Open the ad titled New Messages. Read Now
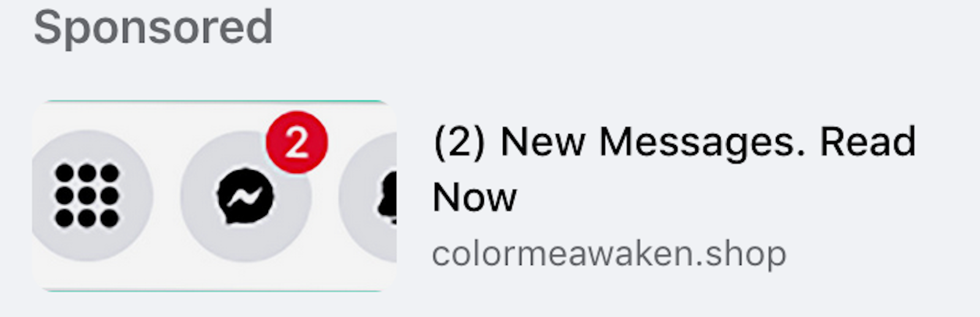 [x=674, y=169]
